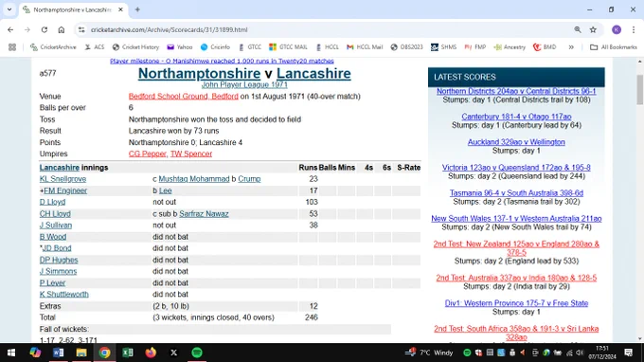Open the GTCC bookmark
This screenshot has width=644, height=362.
click(250, 47)
